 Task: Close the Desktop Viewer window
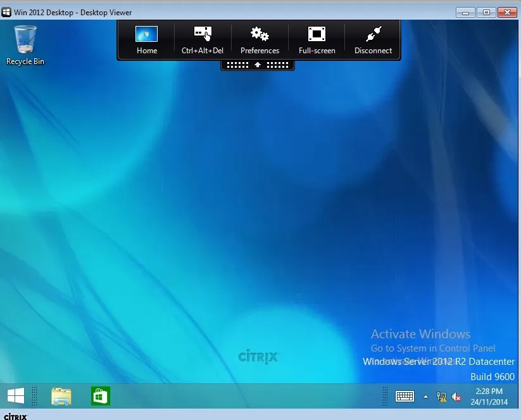(507, 13)
